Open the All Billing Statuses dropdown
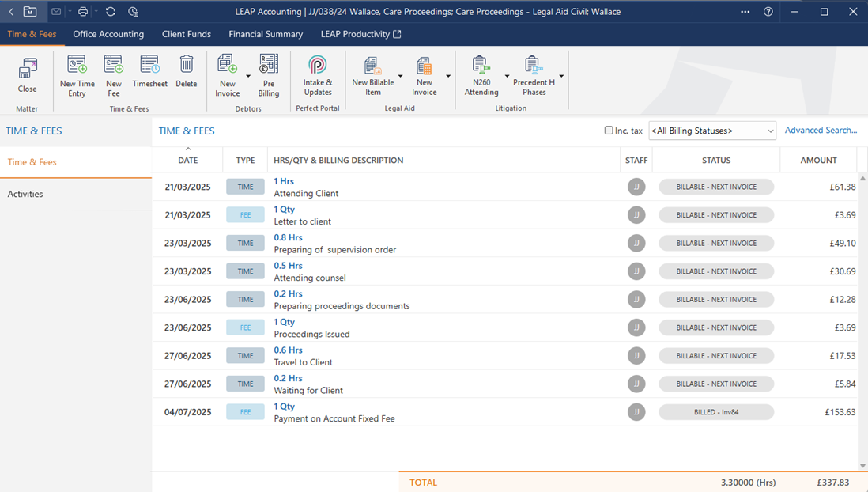868x492 pixels. [x=711, y=131]
